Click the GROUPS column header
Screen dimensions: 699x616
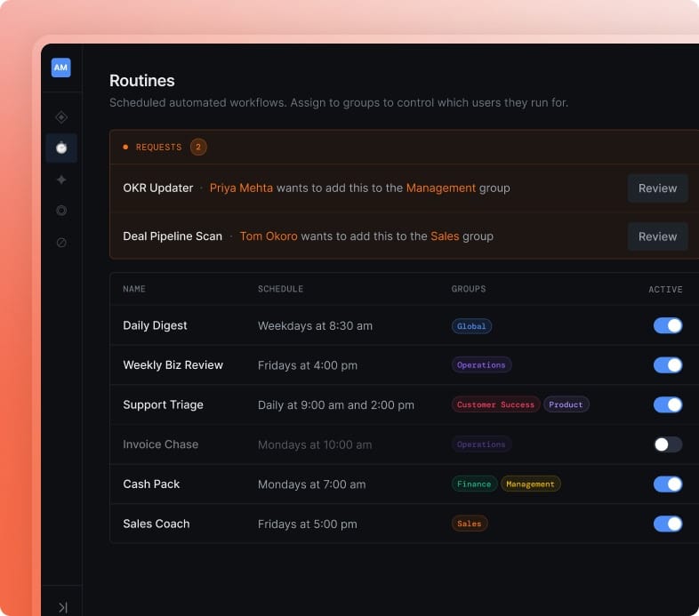pyautogui.click(x=469, y=289)
